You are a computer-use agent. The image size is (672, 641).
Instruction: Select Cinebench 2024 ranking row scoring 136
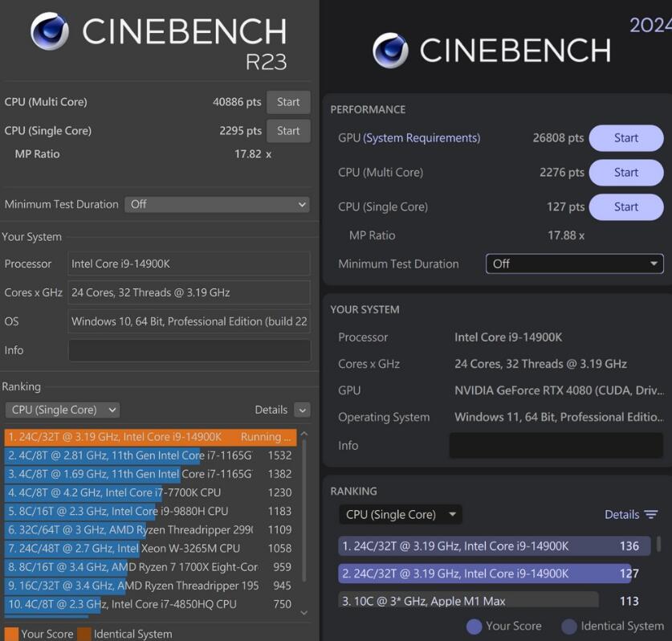pyautogui.click(x=494, y=546)
